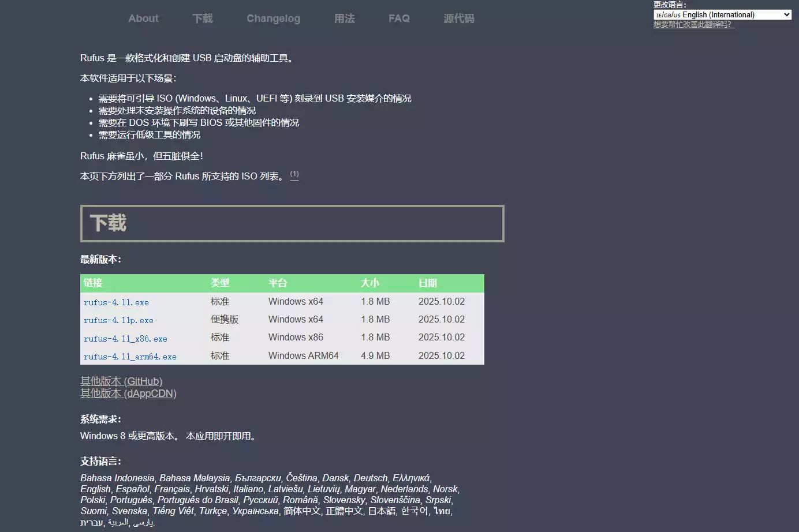Open 其他版本 (dAppCDN) link
This screenshot has height=532, width=799.
pos(128,394)
